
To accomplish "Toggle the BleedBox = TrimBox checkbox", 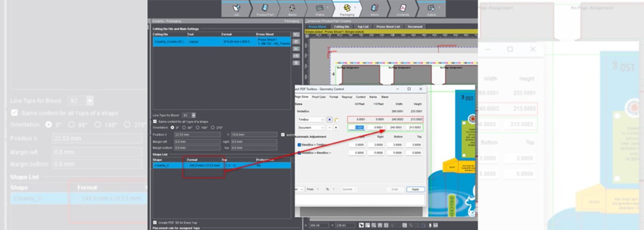I will click(x=299, y=145).
